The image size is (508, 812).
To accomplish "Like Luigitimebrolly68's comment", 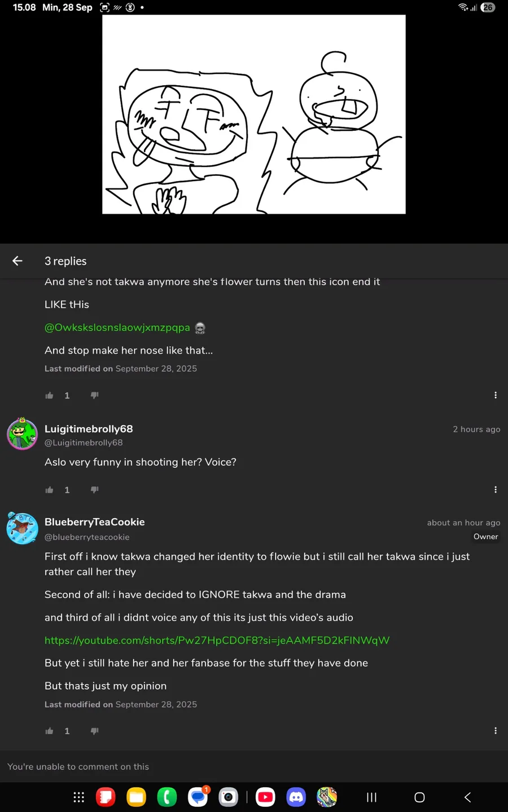I will (x=50, y=490).
